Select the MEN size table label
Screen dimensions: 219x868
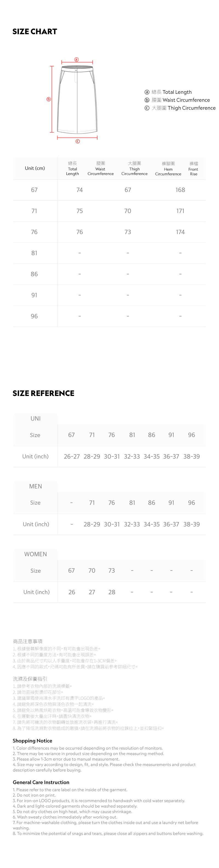click(x=35, y=486)
